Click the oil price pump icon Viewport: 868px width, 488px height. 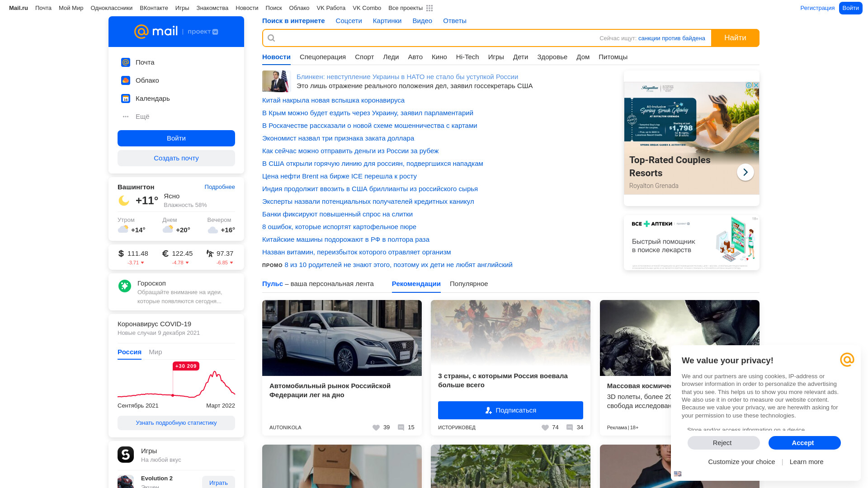210,253
